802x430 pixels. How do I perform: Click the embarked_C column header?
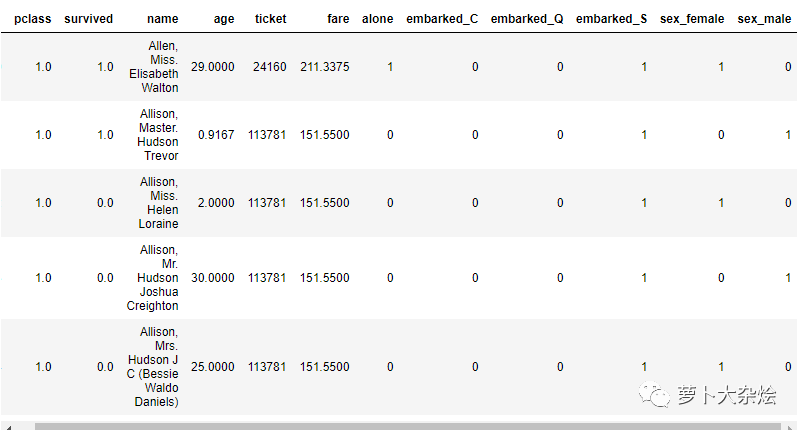tap(442, 19)
